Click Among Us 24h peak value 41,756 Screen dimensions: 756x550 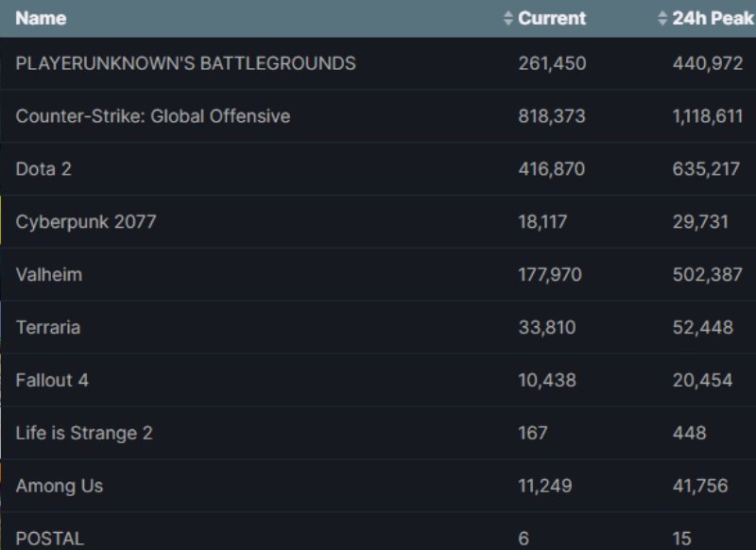pos(700,487)
